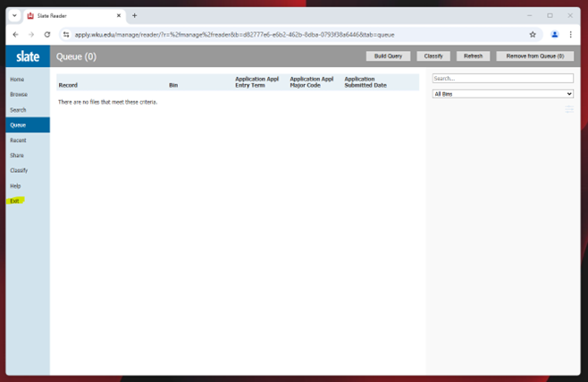Open Chrome's three-dot menu
Screen dimensions: 588x382
(x=570, y=35)
